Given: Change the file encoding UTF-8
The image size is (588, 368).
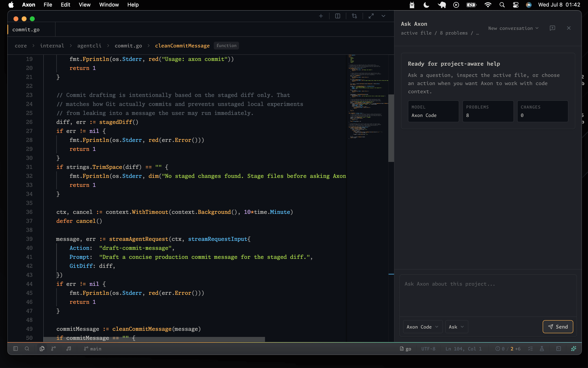Looking at the screenshot, I should [428, 349].
